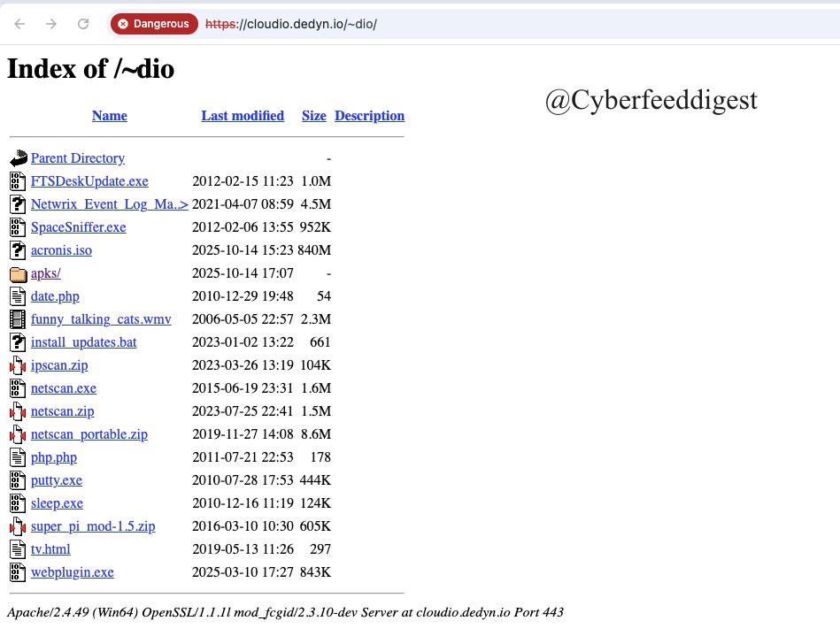840x644 pixels.
Task: Click the compressed icon beside netscan.zip
Action: [18, 411]
